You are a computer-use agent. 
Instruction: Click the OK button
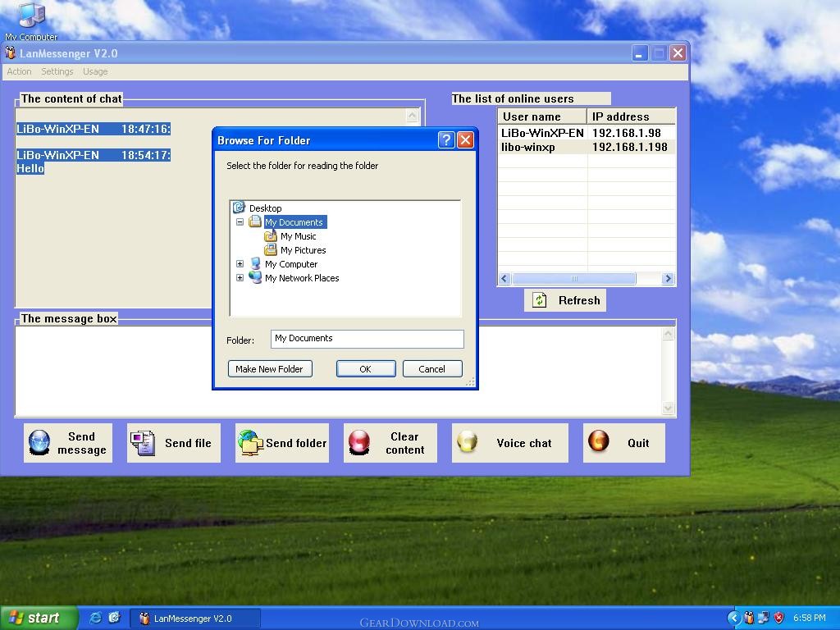[x=366, y=368]
